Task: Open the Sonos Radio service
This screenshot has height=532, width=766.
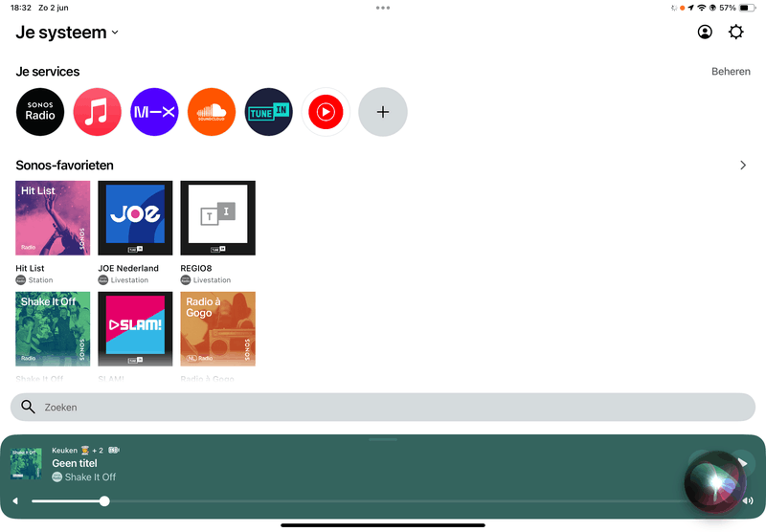Action: pyautogui.click(x=40, y=112)
